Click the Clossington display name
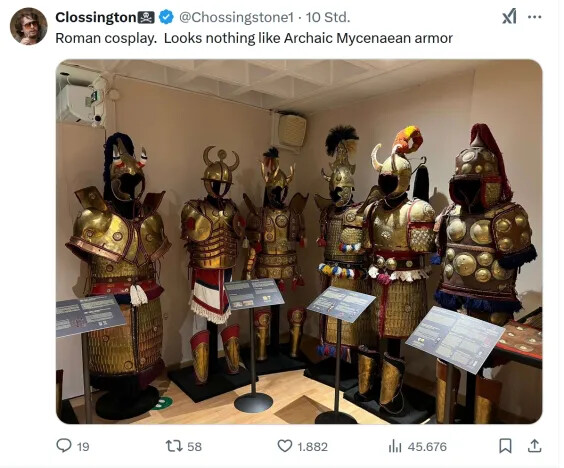Screen dimensions: 564x468 click(96, 17)
